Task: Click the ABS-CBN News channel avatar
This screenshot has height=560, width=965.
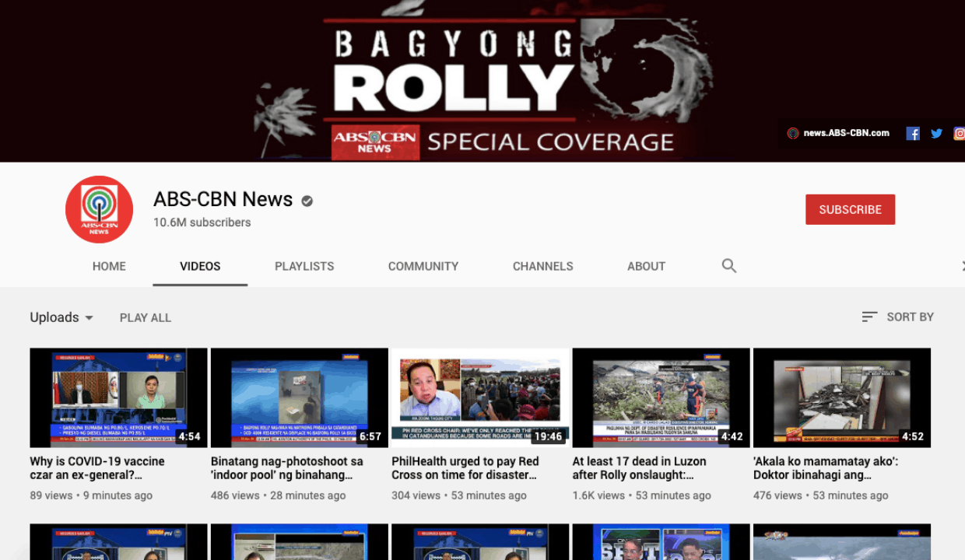Action: (99, 209)
